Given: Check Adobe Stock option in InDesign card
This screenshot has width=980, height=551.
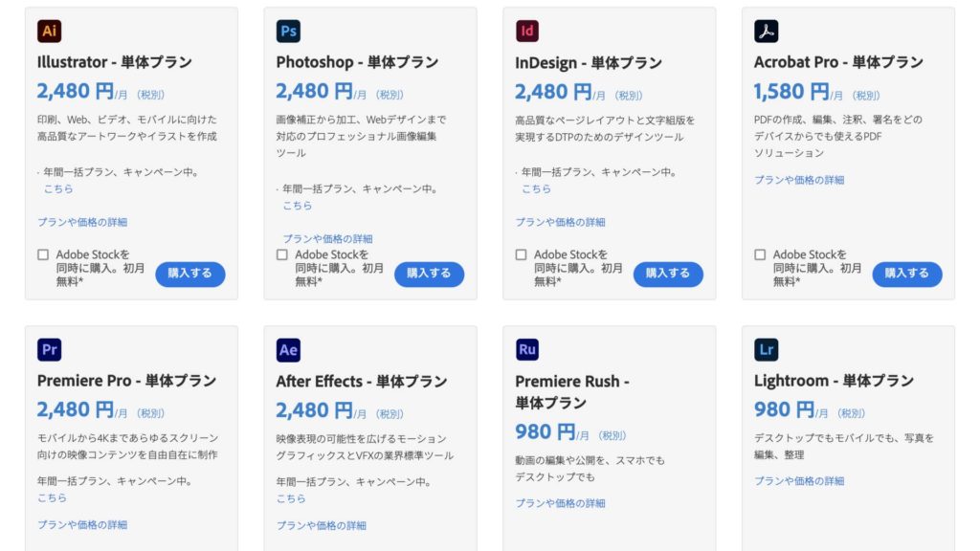Looking at the screenshot, I should tap(522, 254).
